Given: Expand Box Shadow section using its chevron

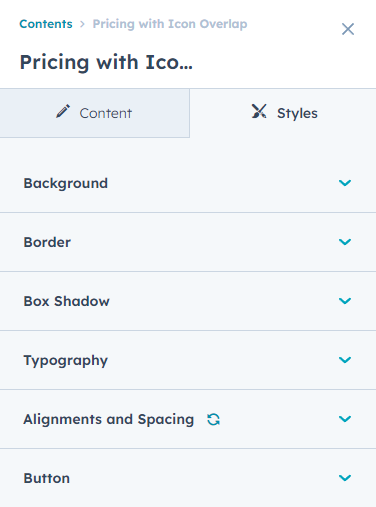Looking at the screenshot, I should click(345, 301).
